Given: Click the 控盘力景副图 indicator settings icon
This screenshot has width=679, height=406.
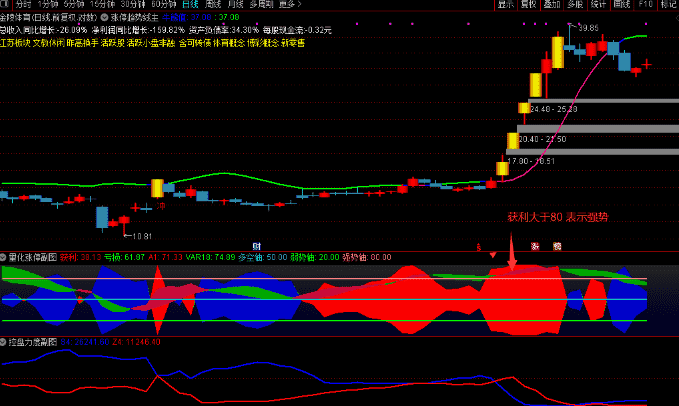Looking at the screenshot, I should point(4,341).
